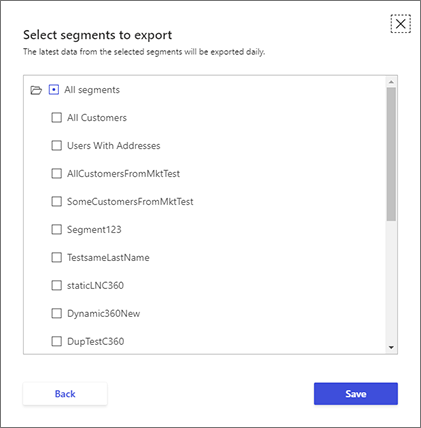Check the All Customers checkbox

[56, 117]
